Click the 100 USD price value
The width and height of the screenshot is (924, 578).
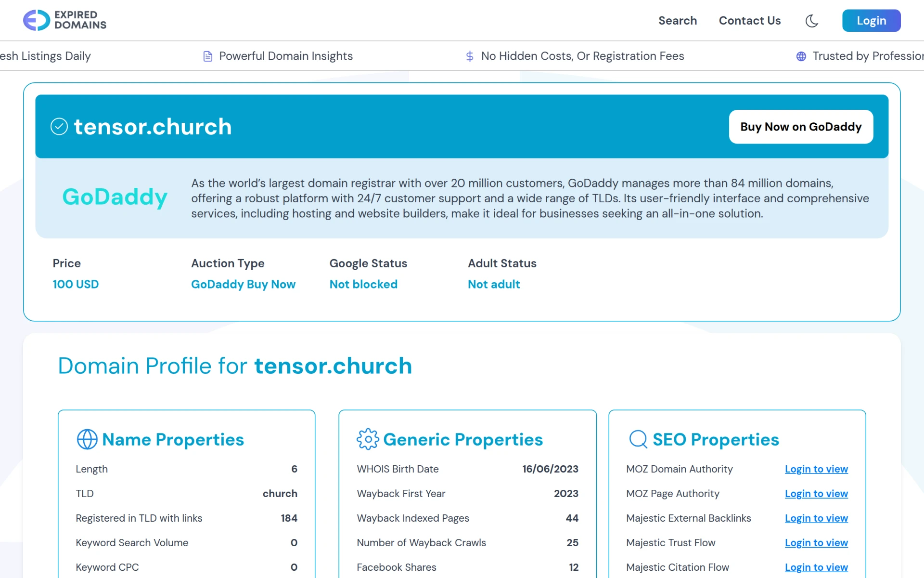[x=76, y=284]
